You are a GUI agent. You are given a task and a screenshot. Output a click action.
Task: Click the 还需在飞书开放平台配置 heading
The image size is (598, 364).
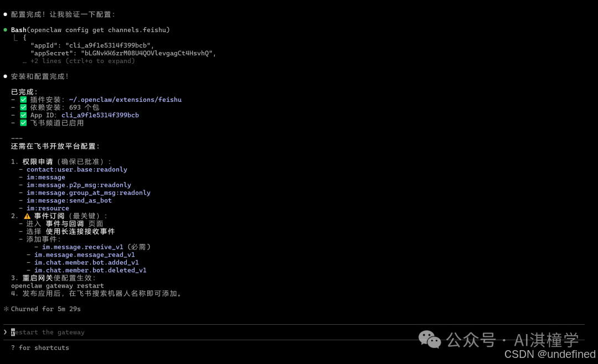(55, 146)
